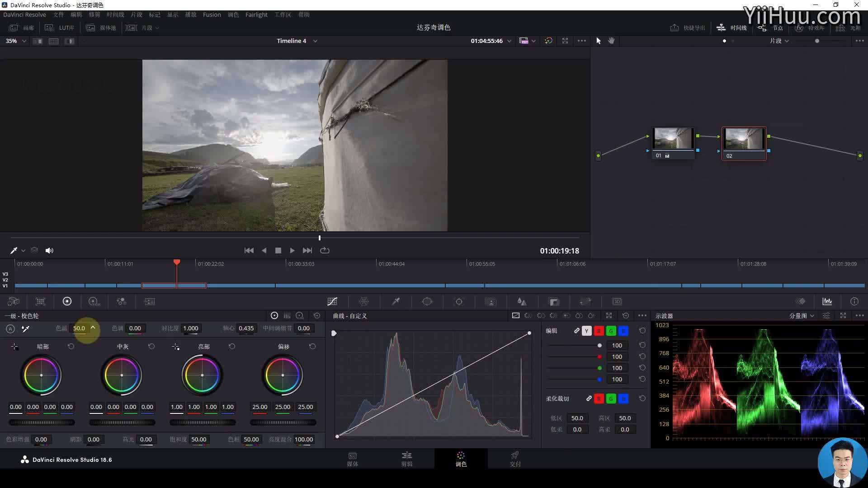Open the 画廊 gallery button
Viewport: 868px width, 488px height.
(22, 28)
